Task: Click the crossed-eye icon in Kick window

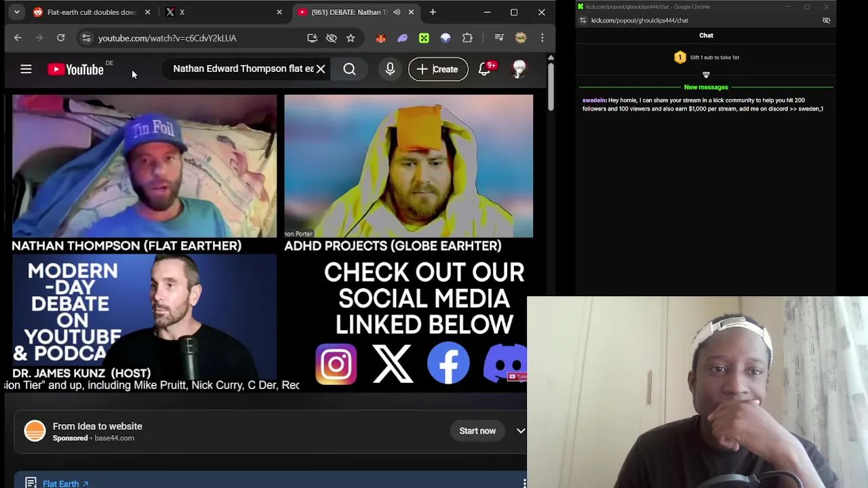Action: coord(826,20)
